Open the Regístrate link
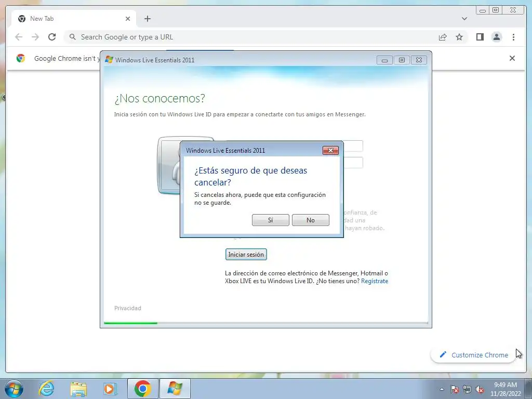532x399 pixels. coord(375,281)
